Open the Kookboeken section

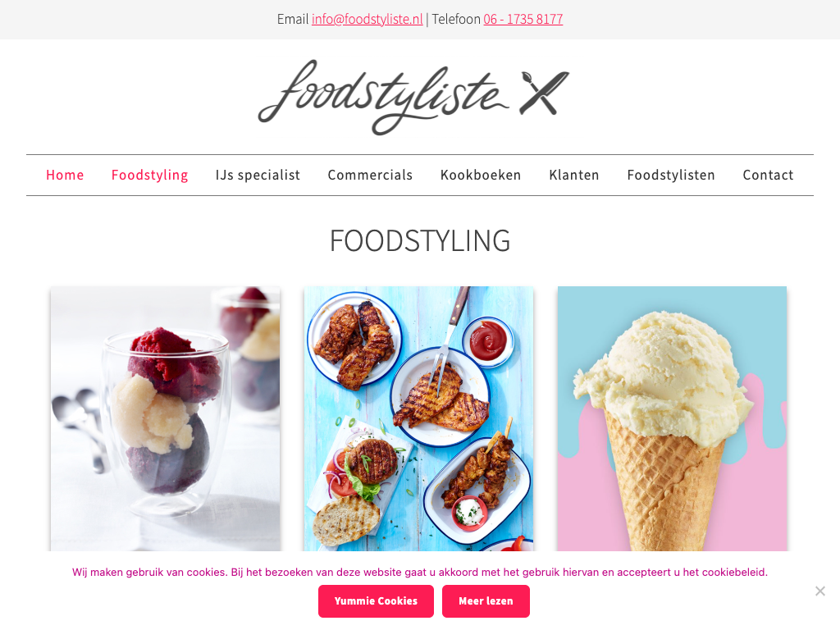click(x=481, y=176)
